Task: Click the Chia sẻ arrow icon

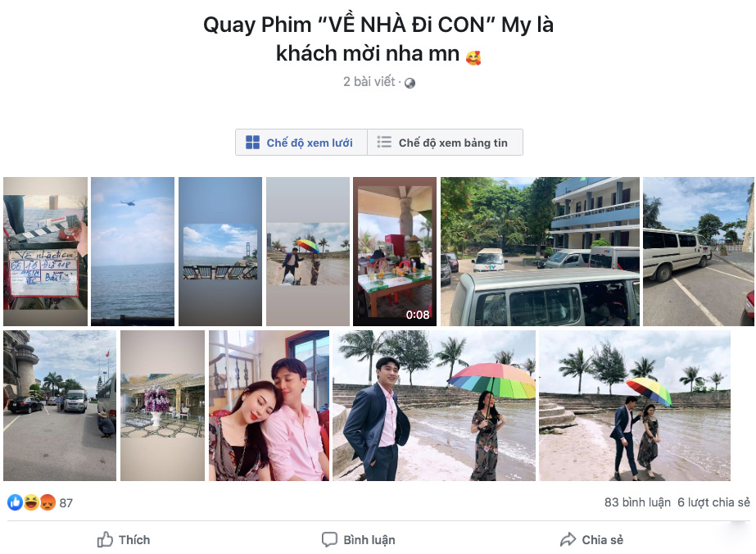Action: click(x=568, y=539)
